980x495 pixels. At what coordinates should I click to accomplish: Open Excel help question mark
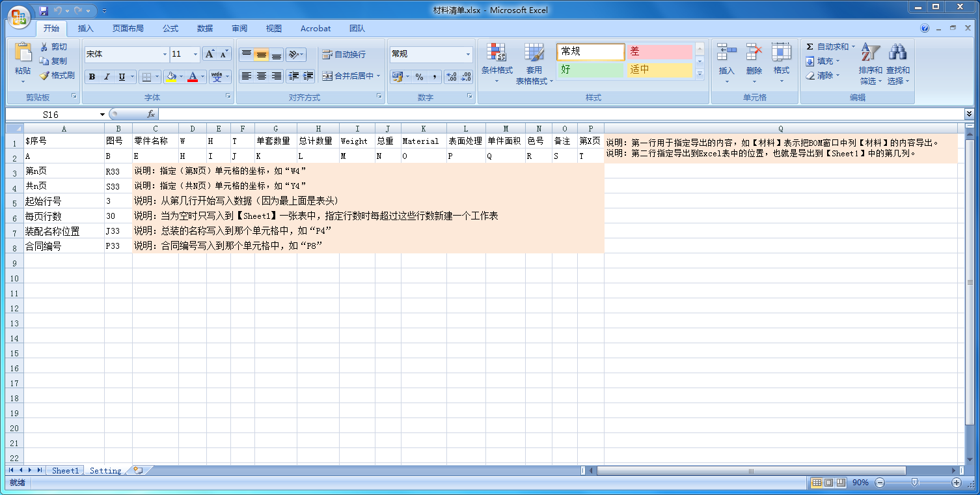[x=925, y=29]
